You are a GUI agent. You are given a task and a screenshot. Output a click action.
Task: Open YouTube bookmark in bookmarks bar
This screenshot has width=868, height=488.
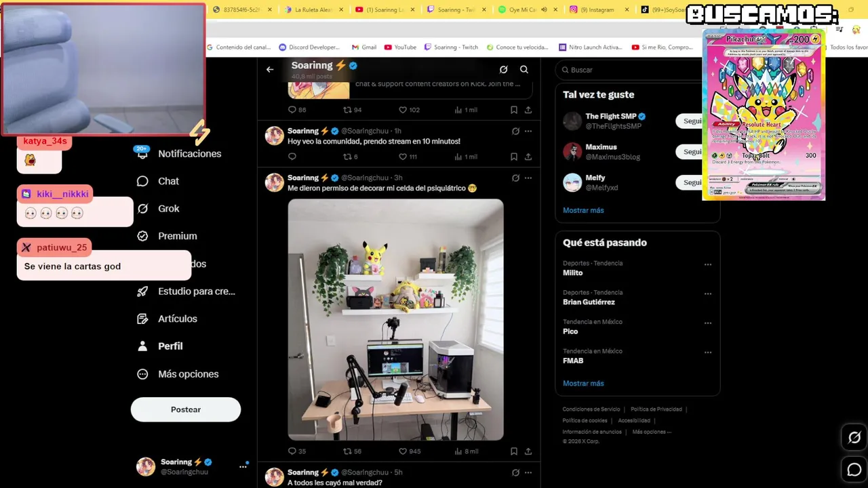click(400, 47)
